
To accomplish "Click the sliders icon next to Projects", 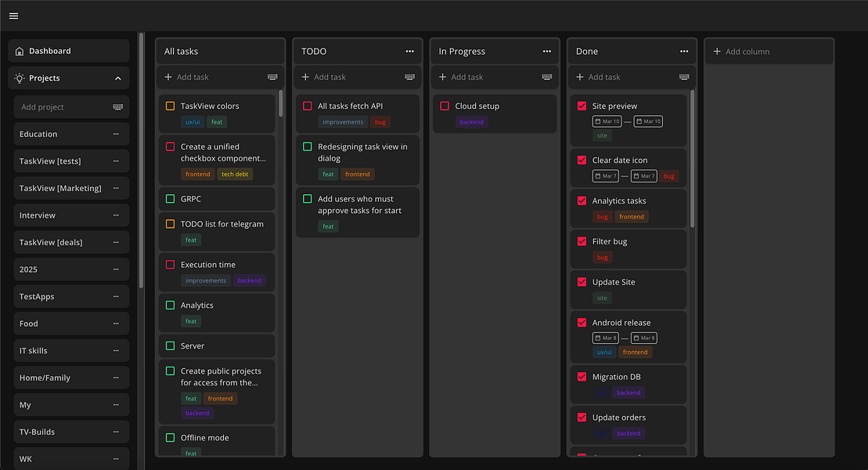I will pos(19,78).
